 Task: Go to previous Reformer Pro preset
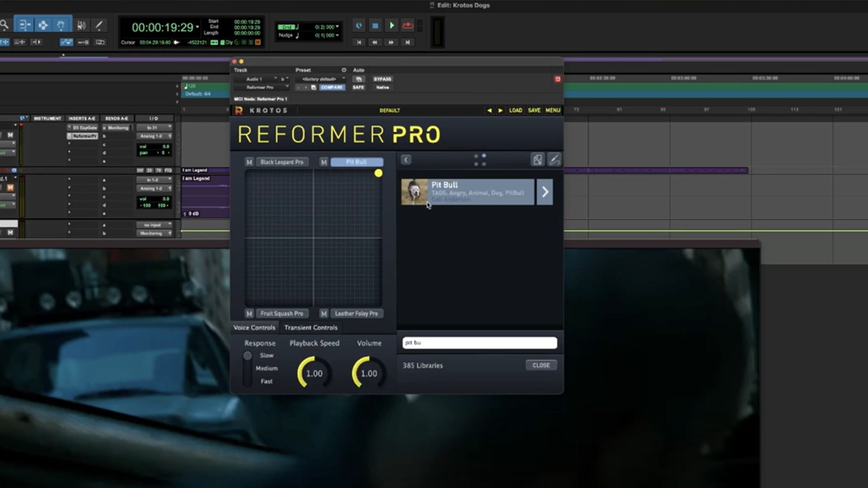[x=489, y=110]
